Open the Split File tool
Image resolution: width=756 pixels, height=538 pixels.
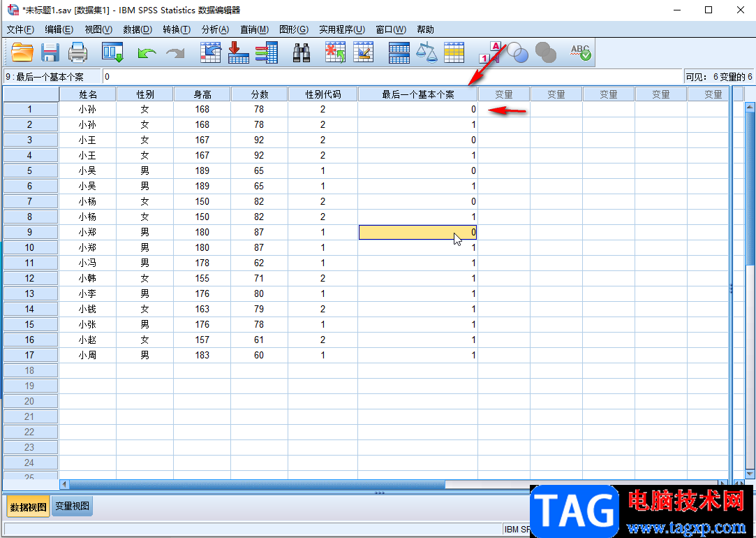[x=399, y=52]
